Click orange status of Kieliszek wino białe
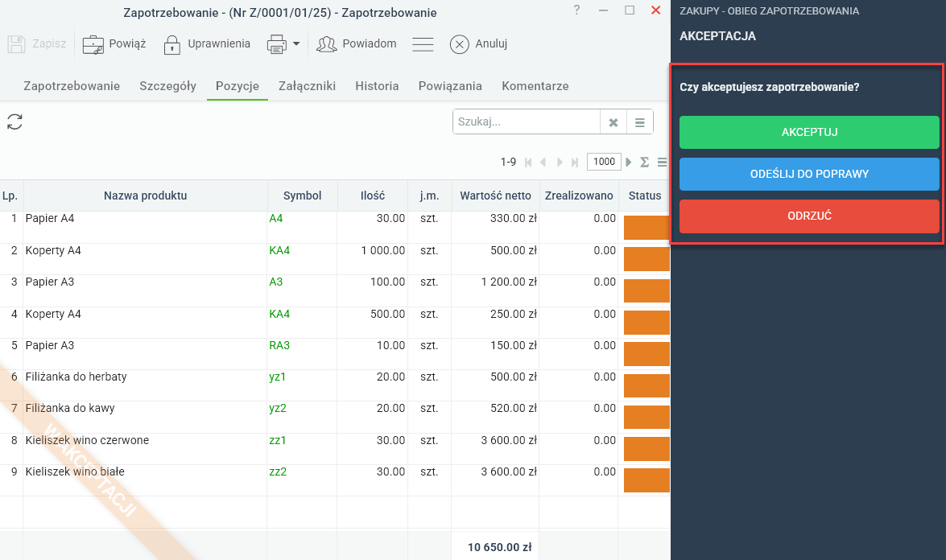This screenshot has height=560, width=946. [647, 480]
